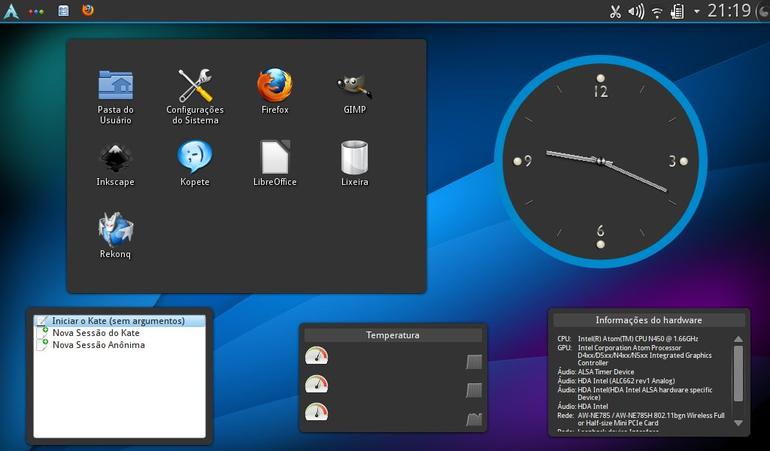Click the three colored dots activities icon

point(36,11)
